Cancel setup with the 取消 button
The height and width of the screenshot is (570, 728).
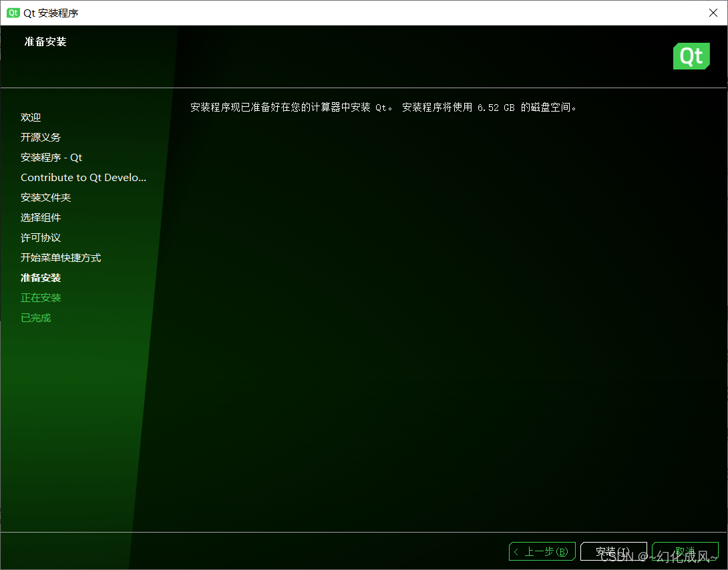click(x=685, y=551)
